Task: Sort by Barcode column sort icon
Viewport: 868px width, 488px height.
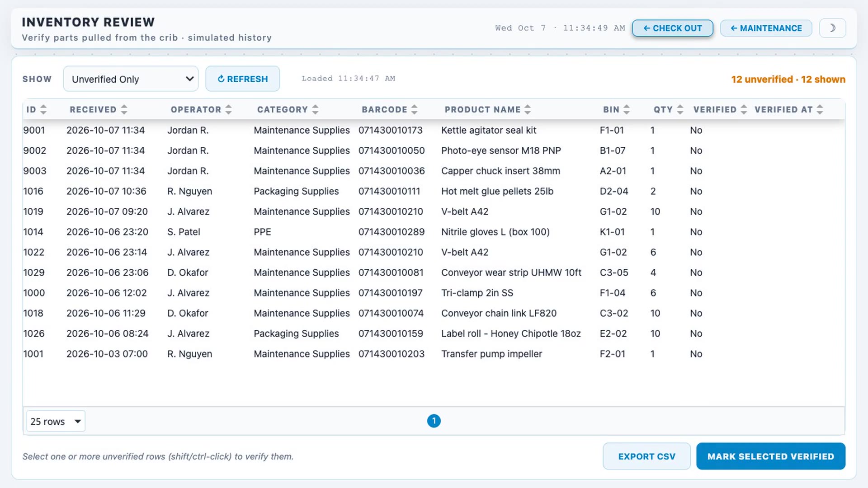Action: 414,109
